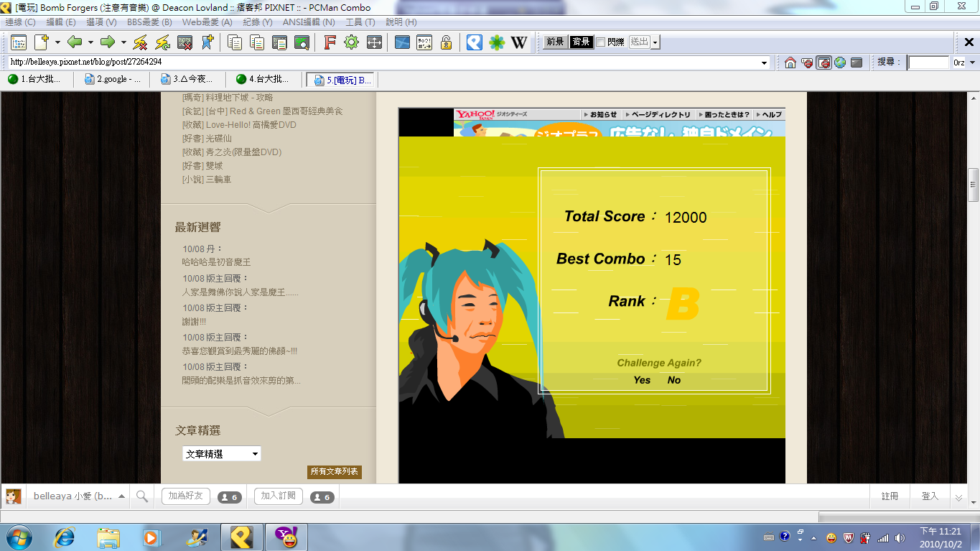Open the ANSI編輯 (N) menu

[x=309, y=22]
